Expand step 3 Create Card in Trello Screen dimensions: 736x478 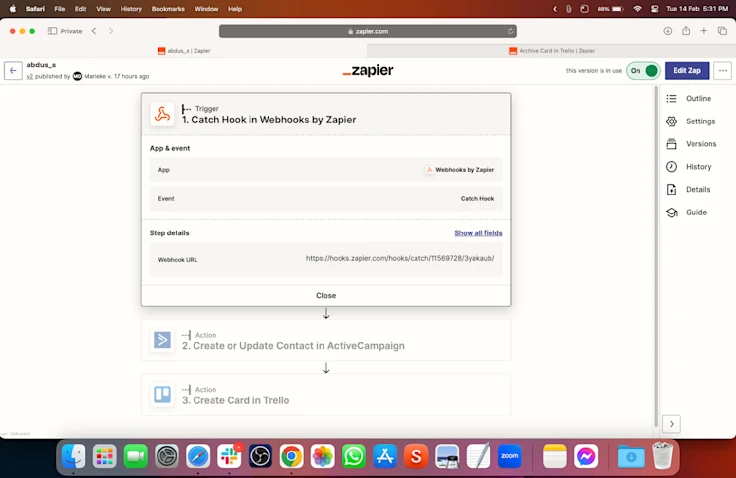pos(326,395)
